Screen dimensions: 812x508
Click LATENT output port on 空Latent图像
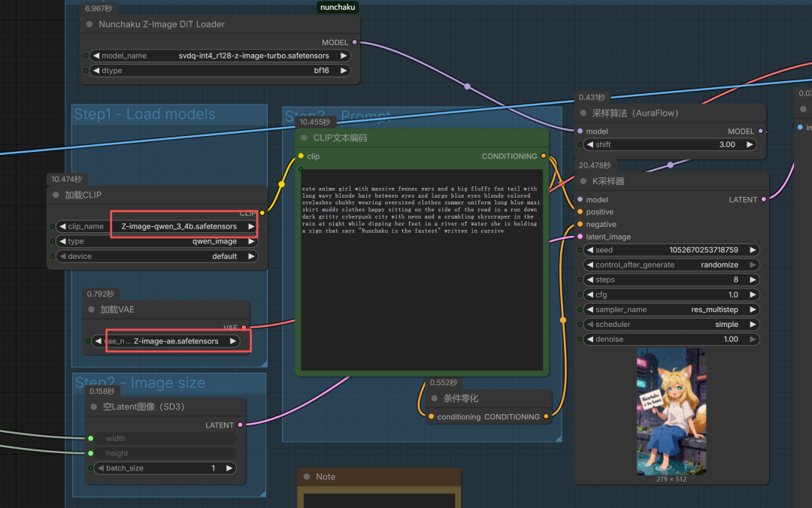pyautogui.click(x=241, y=425)
